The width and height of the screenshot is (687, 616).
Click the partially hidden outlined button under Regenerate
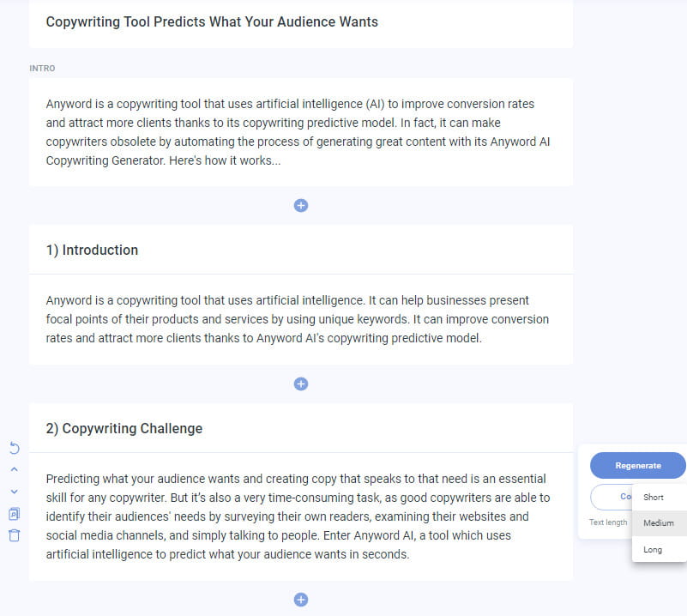[x=611, y=497]
